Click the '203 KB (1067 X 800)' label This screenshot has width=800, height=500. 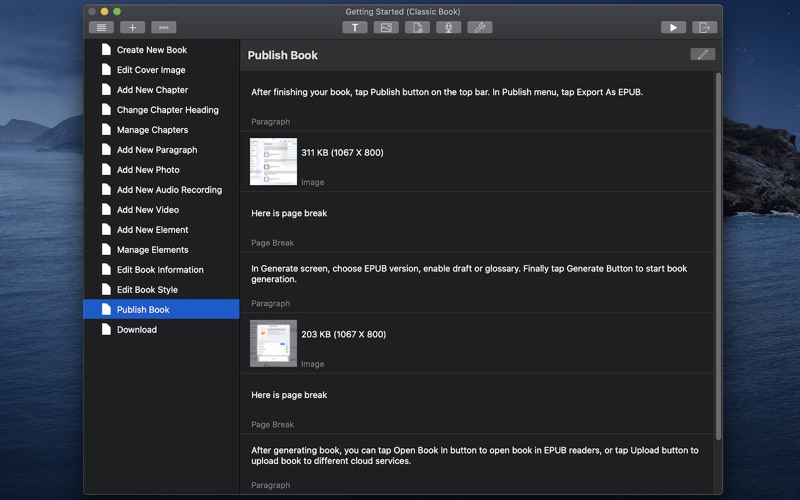click(x=343, y=334)
